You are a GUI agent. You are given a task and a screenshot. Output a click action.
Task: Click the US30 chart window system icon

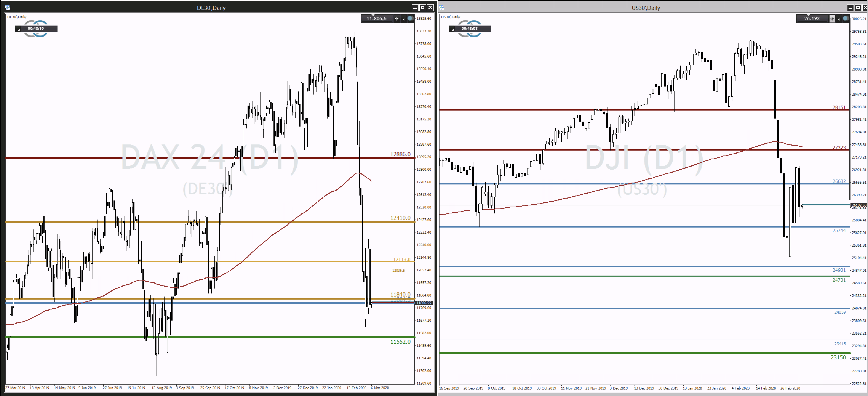click(x=442, y=7)
